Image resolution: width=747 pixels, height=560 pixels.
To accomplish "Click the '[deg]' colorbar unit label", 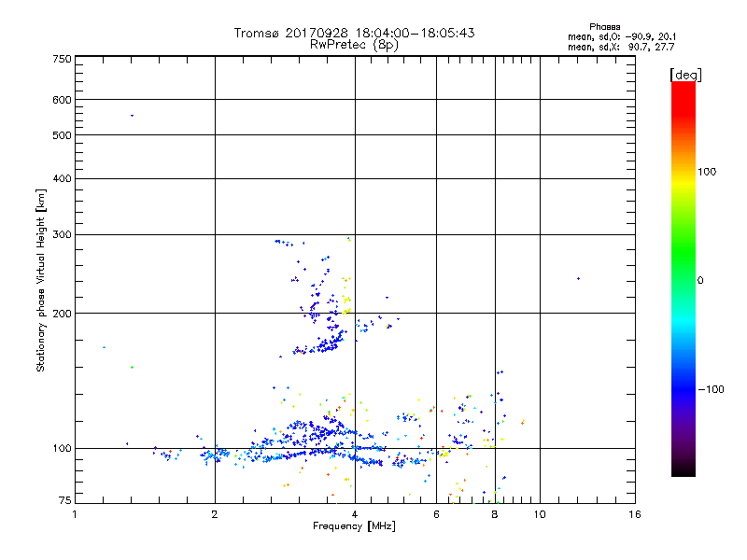I will tap(685, 75).
